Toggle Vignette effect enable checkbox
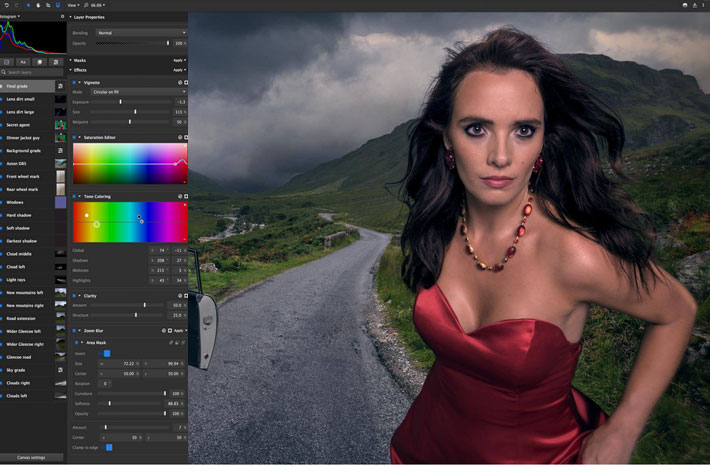 pos(74,82)
